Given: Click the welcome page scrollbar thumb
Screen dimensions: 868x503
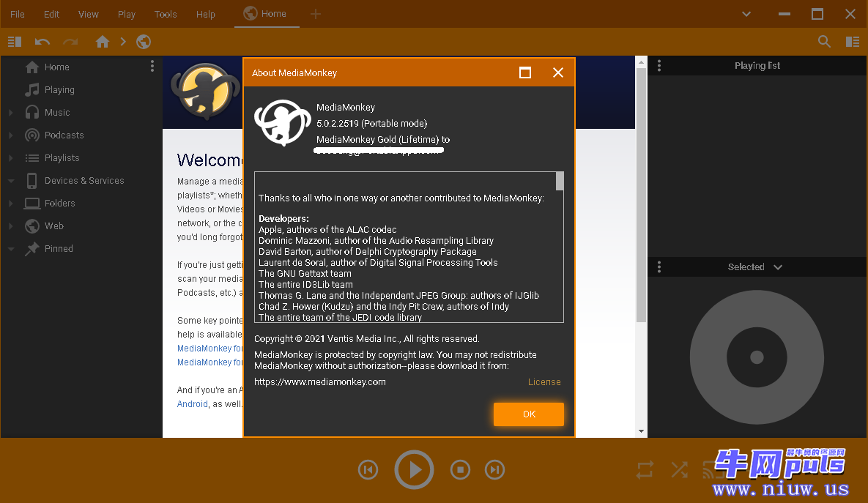Looking at the screenshot, I should tap(641, 195).
